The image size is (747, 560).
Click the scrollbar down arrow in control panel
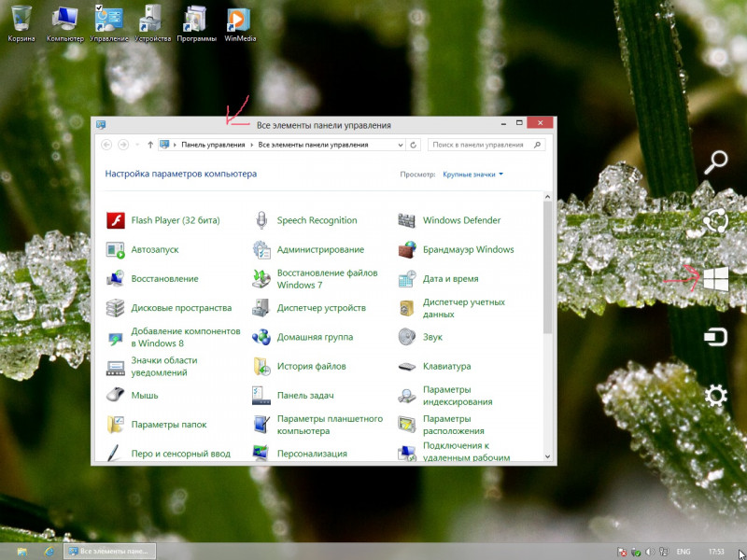click(547, 456)
